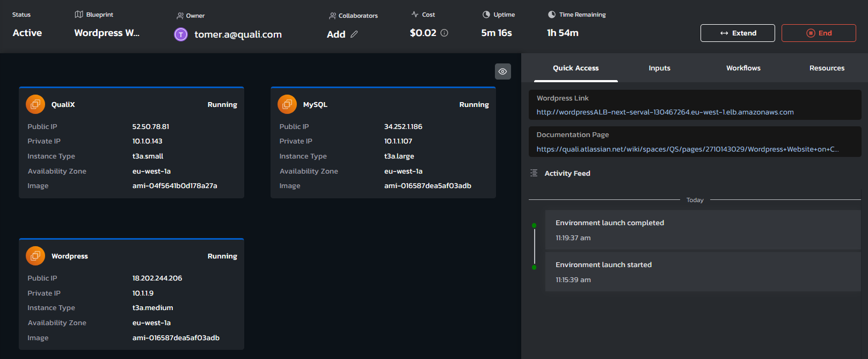
Task: Toggle the eye visibility button
Action: pyautogui.click(x=502, y=71)
